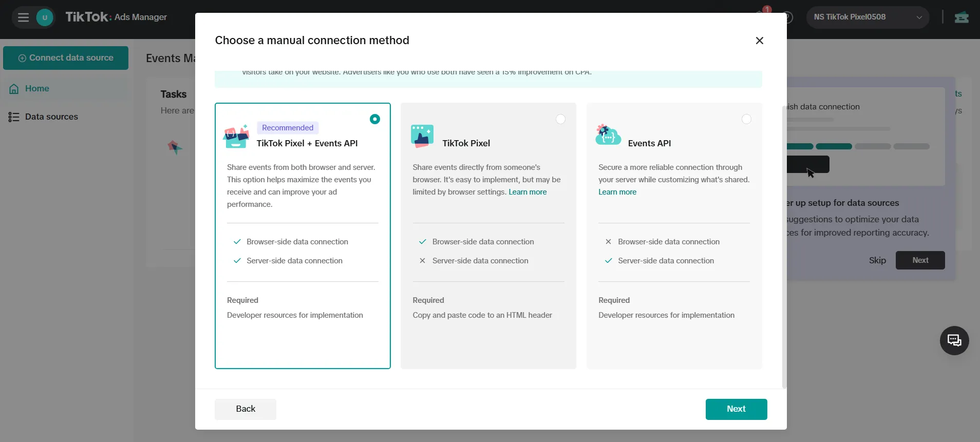Screen dimensions: 980x442
Task: Click the Recommended badge
Action: 288,128
